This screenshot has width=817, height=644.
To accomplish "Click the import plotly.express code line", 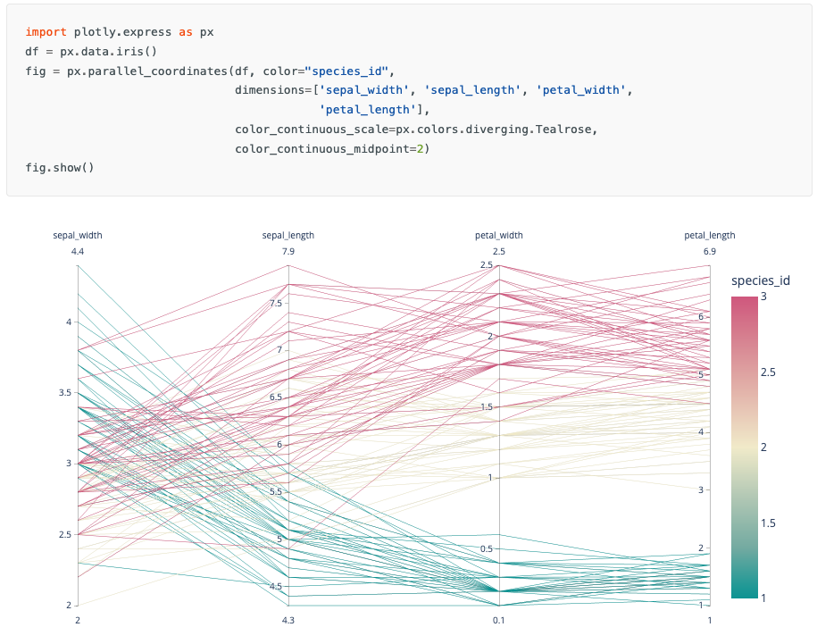I will 120,32.
